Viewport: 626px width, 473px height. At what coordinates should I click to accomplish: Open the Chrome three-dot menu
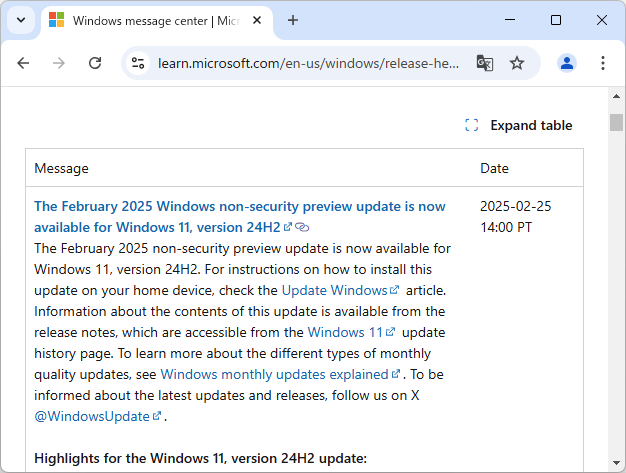click(x=603, y=63)
